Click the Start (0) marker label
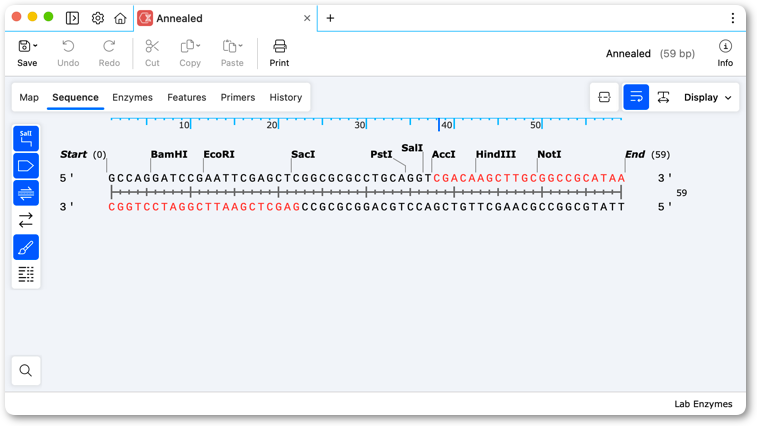This screenshot has height=426, width=766. 83,154
